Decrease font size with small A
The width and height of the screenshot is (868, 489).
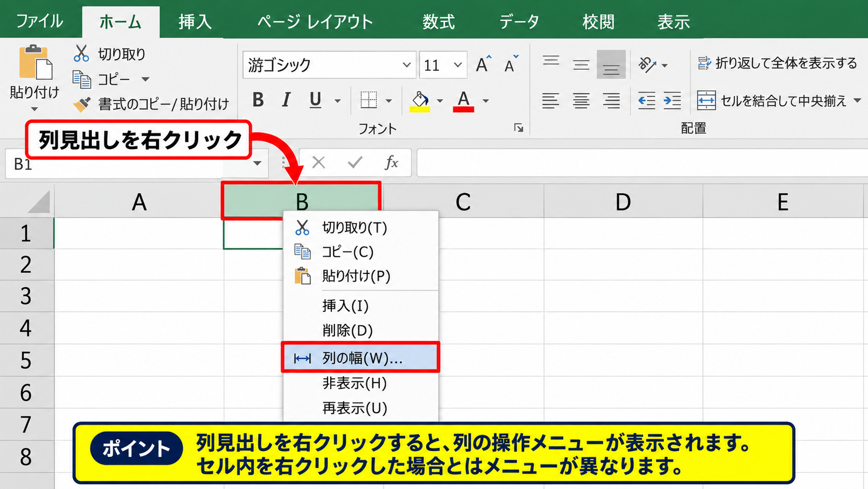point(511,64)
